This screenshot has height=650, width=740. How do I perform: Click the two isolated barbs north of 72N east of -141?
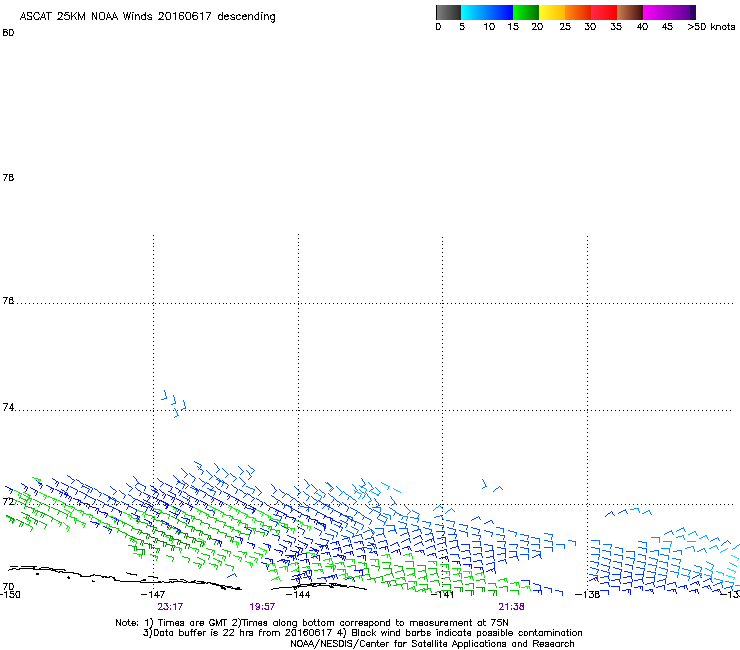pos(492,486)
